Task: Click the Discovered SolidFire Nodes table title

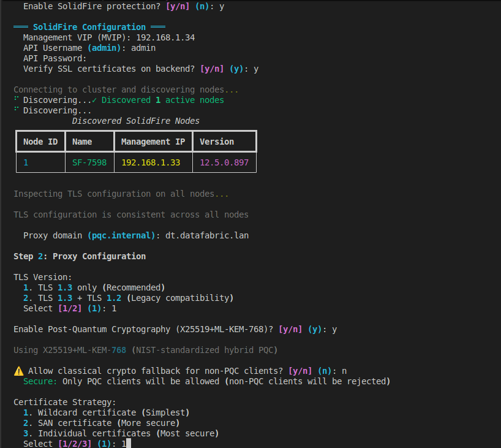Action: pyautogui.click(x=135, y=121)
